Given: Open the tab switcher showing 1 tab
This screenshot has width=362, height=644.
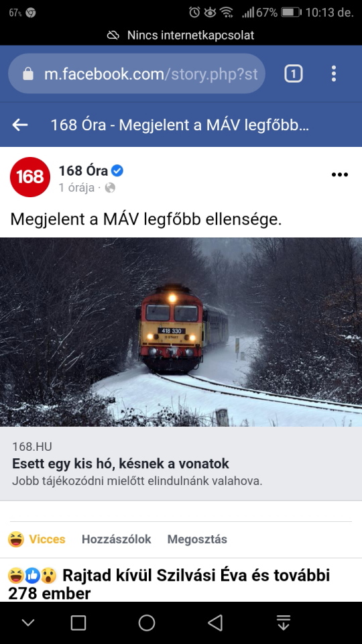Looking at the screenshot, I should (293, 74).
